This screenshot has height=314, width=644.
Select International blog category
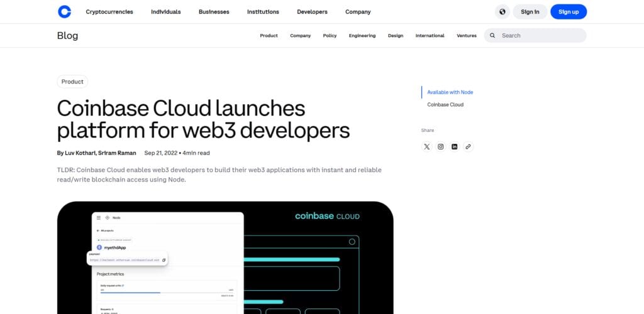point(430,36)
